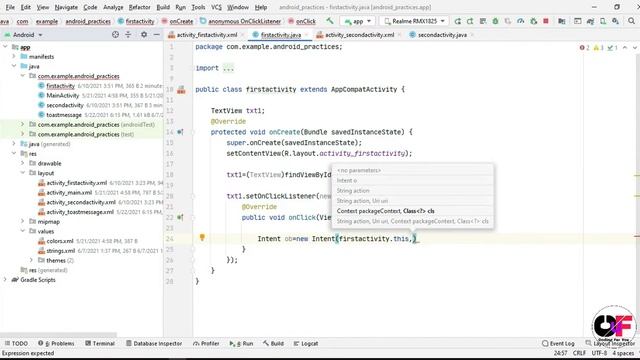Viewport: 640px width, 360px height.
Task: Open the Android project view dropdown
Action: click(23, 35)
